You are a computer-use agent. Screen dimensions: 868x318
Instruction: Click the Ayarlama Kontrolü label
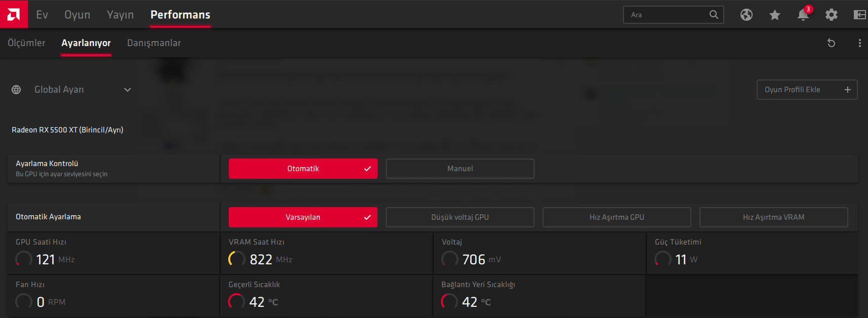(47, 164)
